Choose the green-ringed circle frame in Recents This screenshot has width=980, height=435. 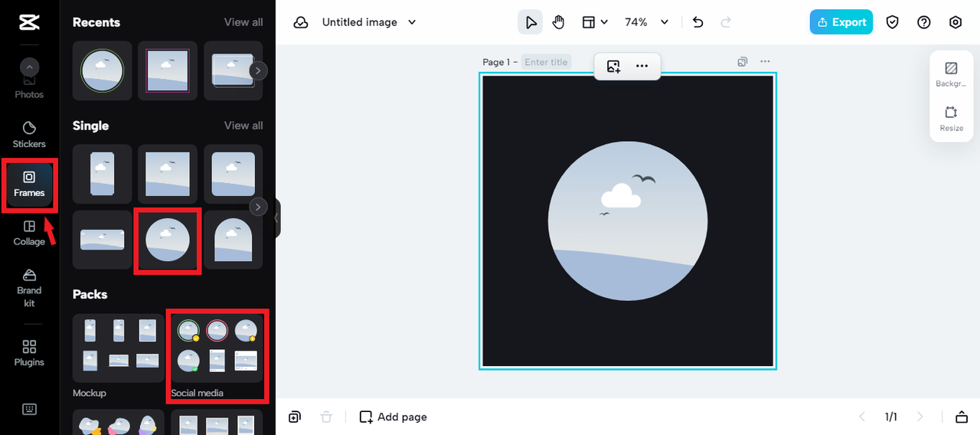(x=102, y=70)
